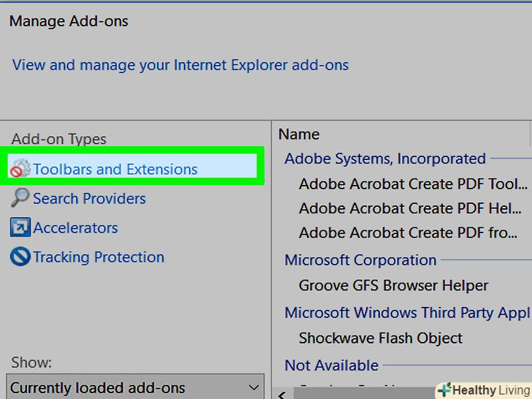Select the Groove GFS Browser Helper add-on
Viewport: 532px width, 399px height.
pos(393,286)
